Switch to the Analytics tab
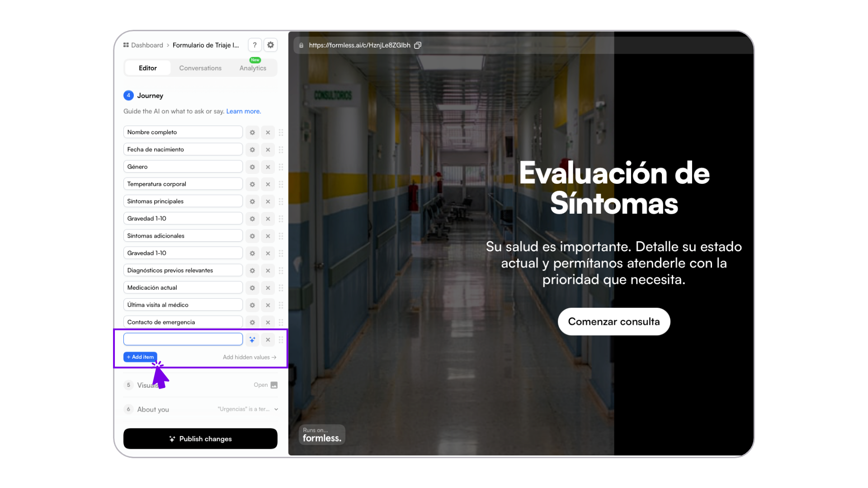Image resolution: width=868 pixels, height=488 pixels. pyautogui.click(x=253, y=68)
